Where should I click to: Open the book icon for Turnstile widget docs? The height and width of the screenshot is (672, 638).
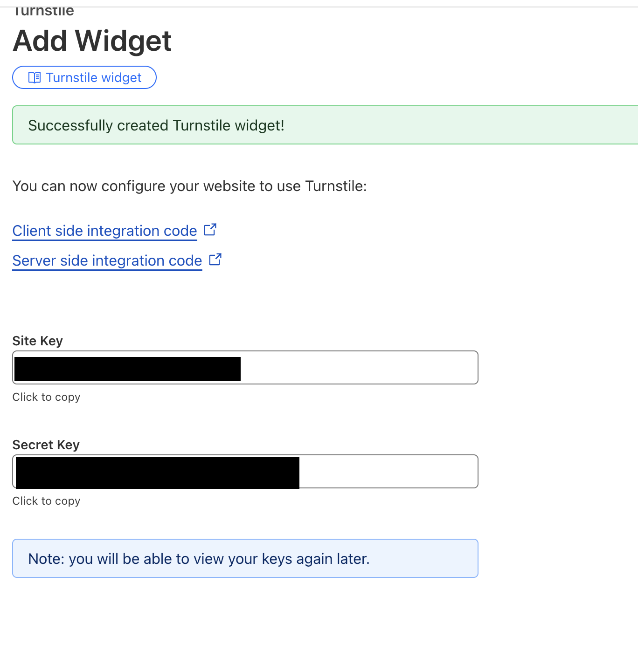click(x=35, y=77)
